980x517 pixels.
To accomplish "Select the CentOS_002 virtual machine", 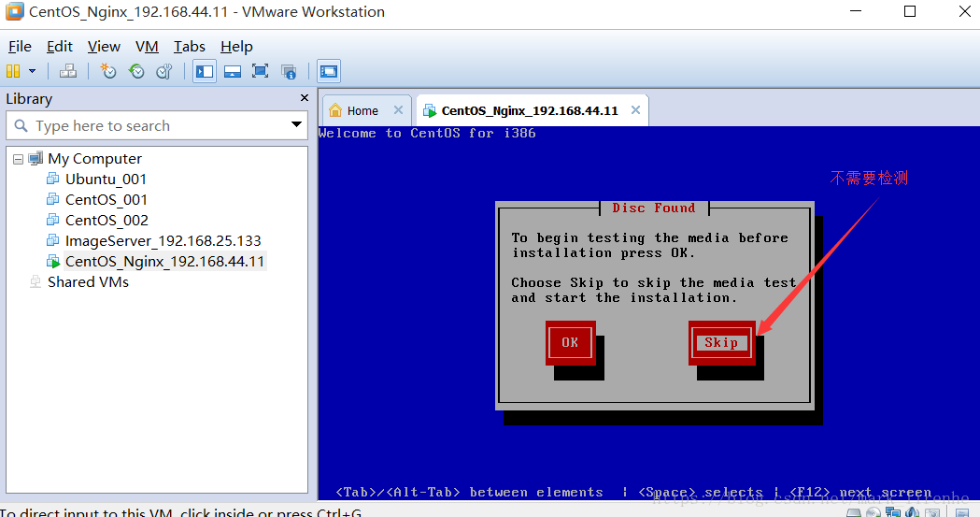I will click(x=107, y=221).
